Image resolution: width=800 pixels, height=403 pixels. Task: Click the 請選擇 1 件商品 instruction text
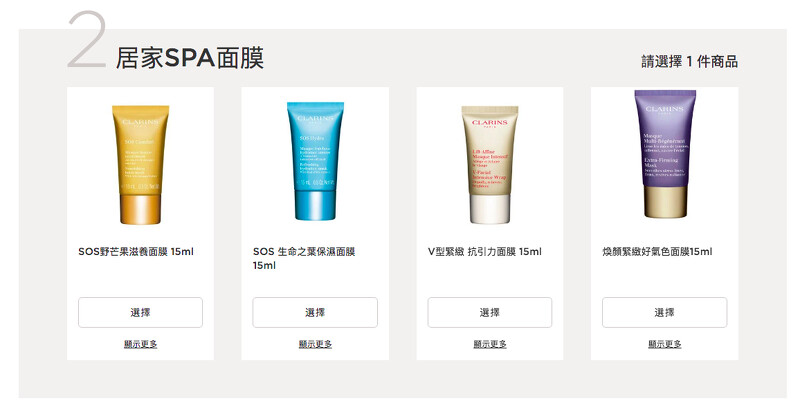pos(689,62)
